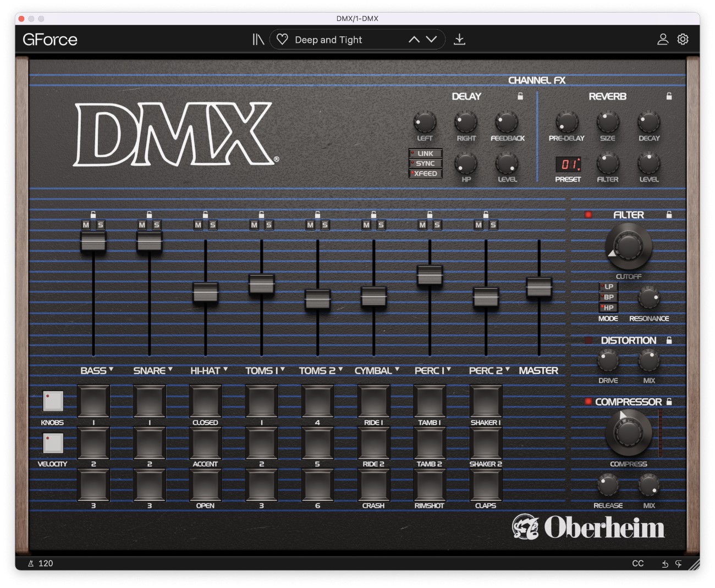Click the filter CUTOFF knob
Viewport: 715px width, 588px height.
(629, 246)
